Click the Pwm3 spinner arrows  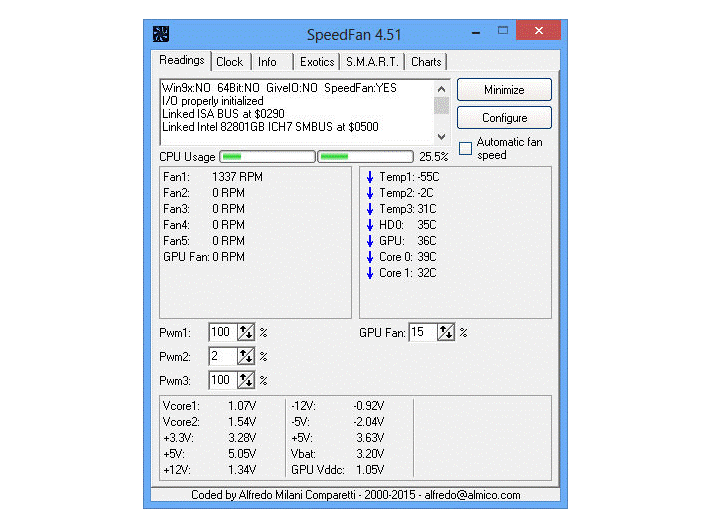[246, 380]
